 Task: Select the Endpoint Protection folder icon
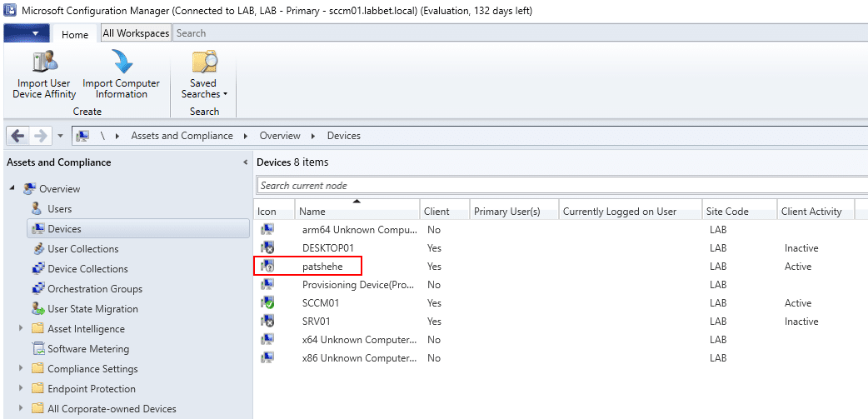[x=37, y=388]
